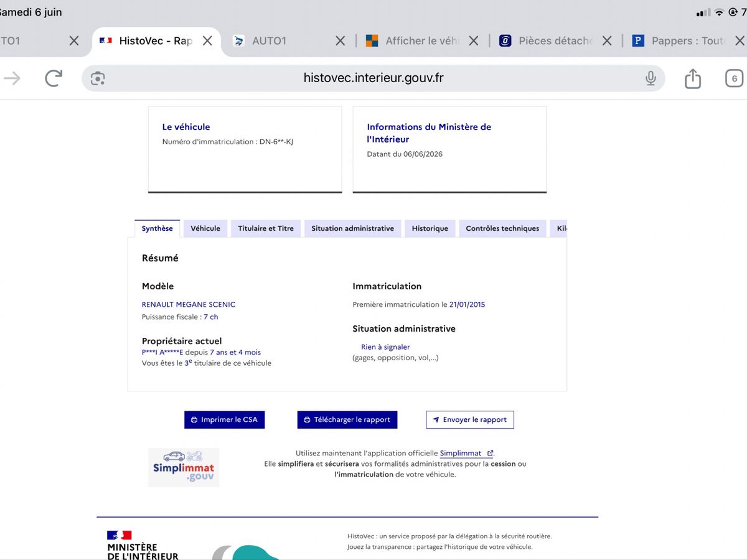Click the Puissance fiscale 7 ch value
This screenshot has height=560, width=747.
coord(211,317)
